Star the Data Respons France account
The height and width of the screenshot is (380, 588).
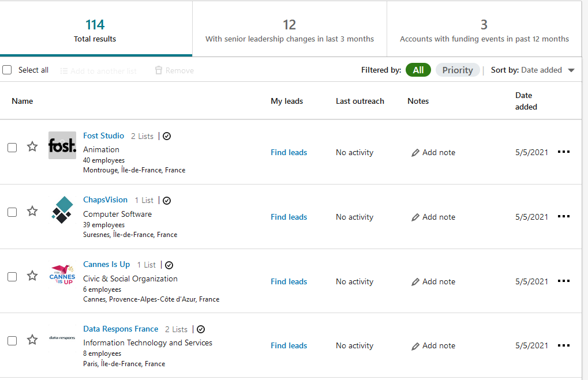32,340
